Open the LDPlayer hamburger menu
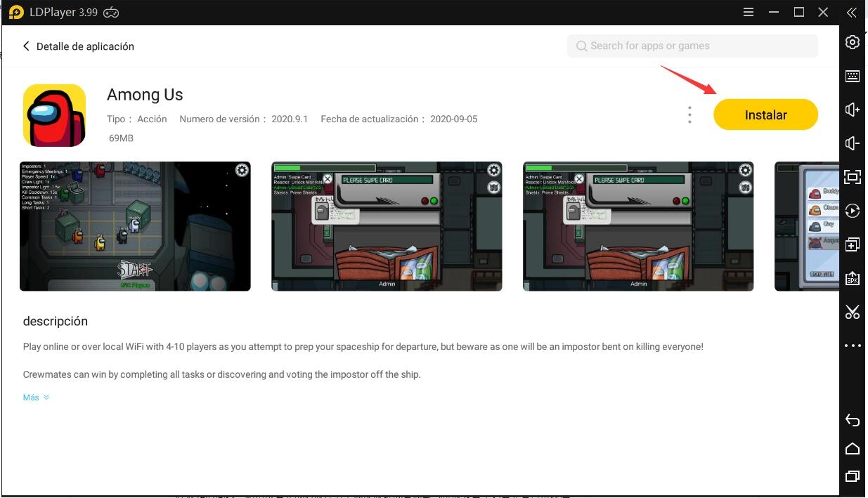 pyautogui.click(x=749, y=13)
